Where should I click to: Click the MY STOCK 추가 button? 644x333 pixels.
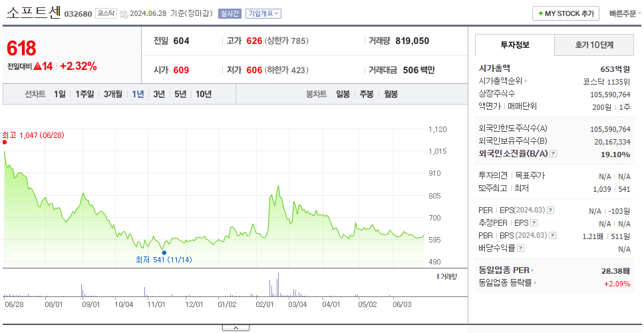click(566, 13)
